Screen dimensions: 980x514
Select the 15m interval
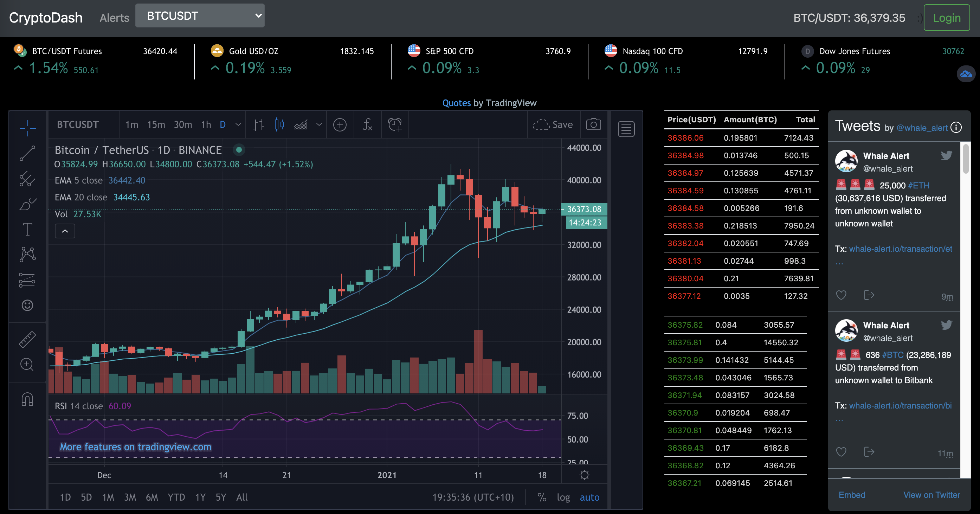coord(156,124)
